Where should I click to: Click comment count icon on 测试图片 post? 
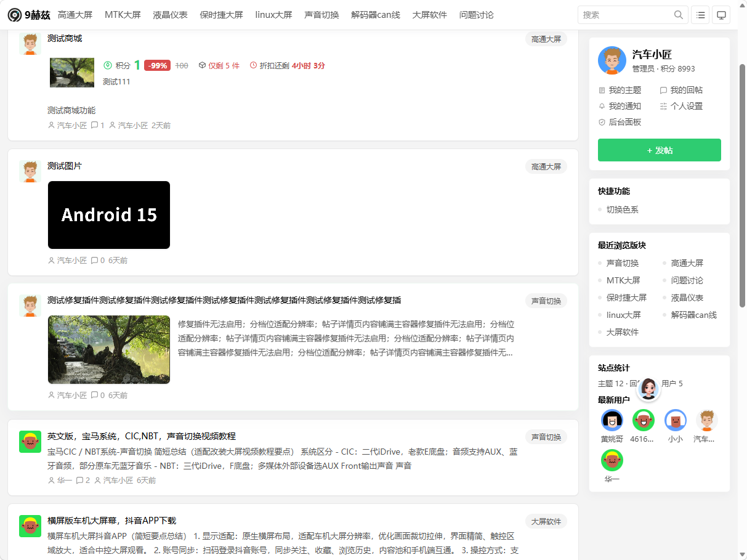(94, 261)
